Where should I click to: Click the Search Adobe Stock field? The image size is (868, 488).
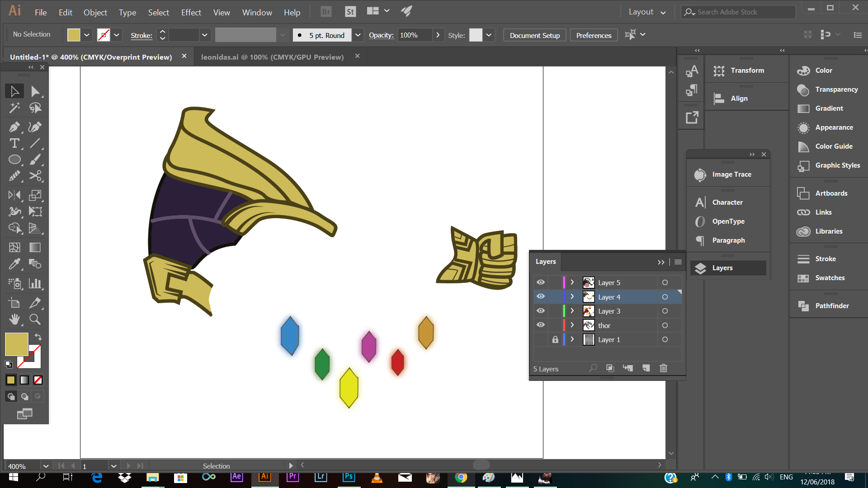coord(738,12)
